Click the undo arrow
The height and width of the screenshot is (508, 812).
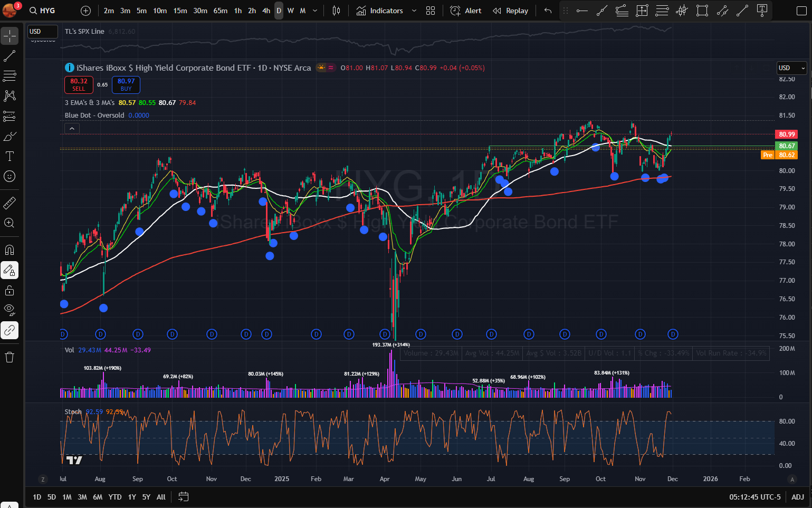coord(548,11)
